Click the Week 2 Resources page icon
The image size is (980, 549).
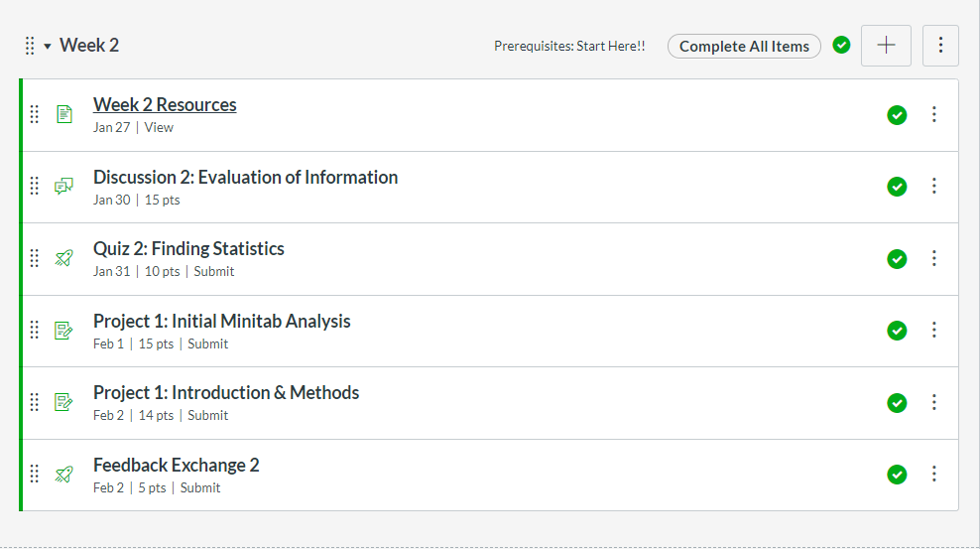click(64, 114)
